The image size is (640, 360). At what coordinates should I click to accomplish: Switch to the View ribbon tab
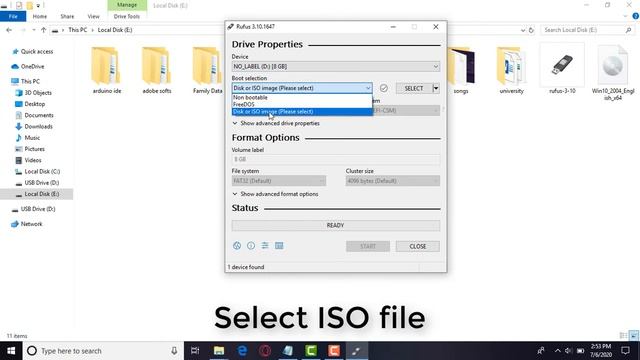[x=93, y=16]
